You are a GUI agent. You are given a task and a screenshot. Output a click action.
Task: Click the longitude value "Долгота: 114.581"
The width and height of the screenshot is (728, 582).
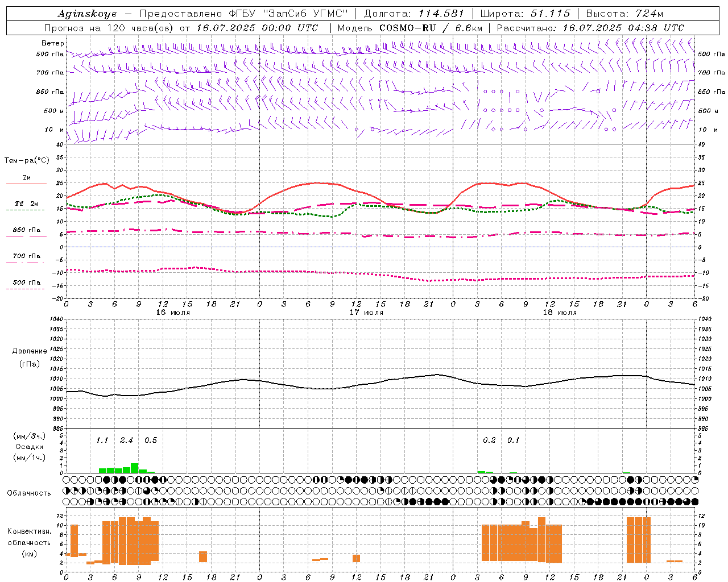414,14
